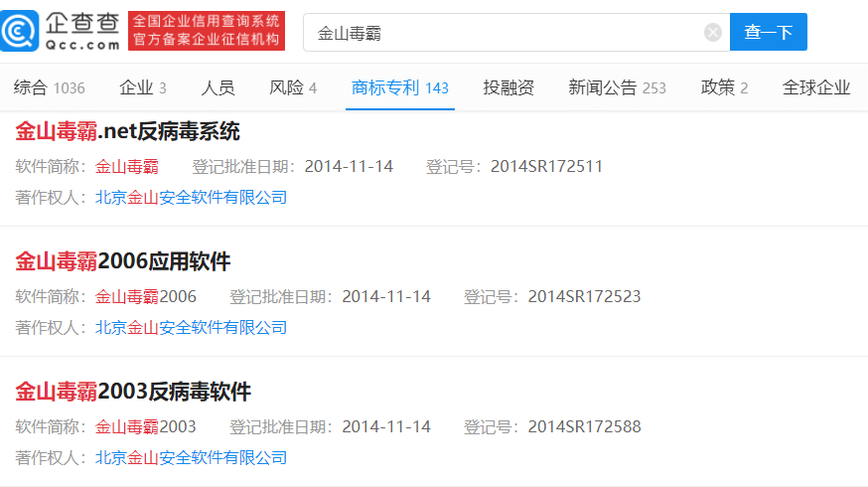Switch to the 新闻公告 tab
The width and height of the screenshot is (868, 487).
pos(617,87)
